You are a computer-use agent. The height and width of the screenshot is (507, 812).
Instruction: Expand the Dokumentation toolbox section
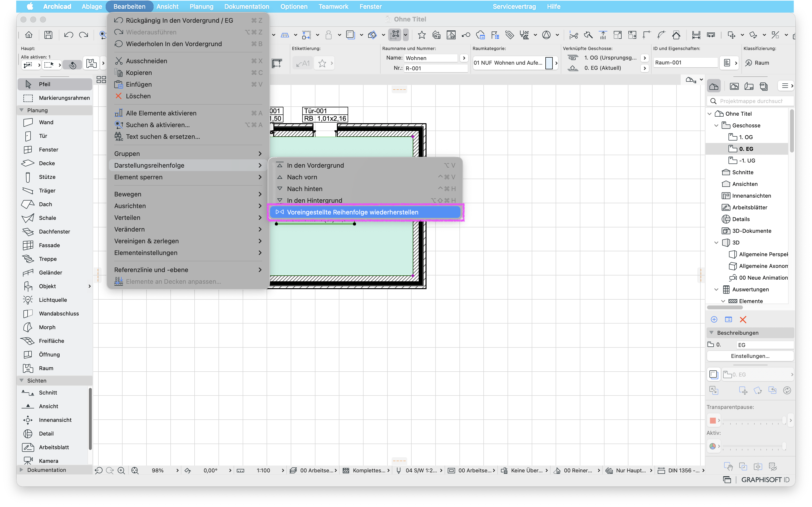pos(22,470)
